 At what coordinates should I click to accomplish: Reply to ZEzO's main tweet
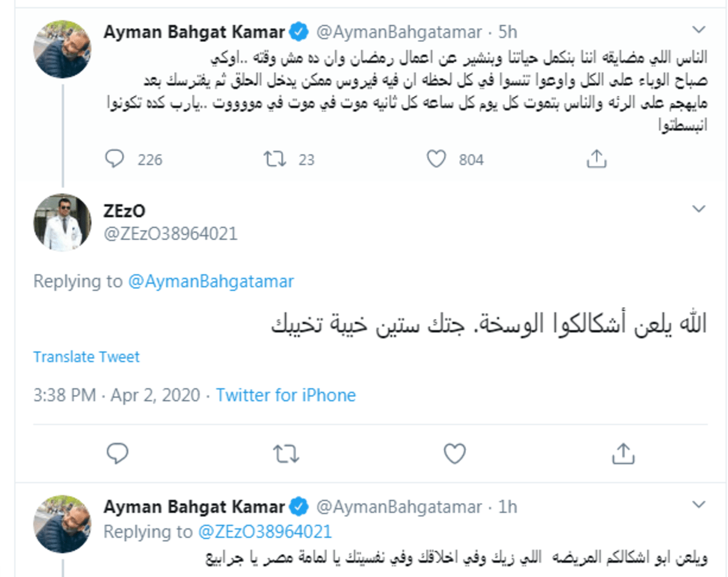[116, 453]
